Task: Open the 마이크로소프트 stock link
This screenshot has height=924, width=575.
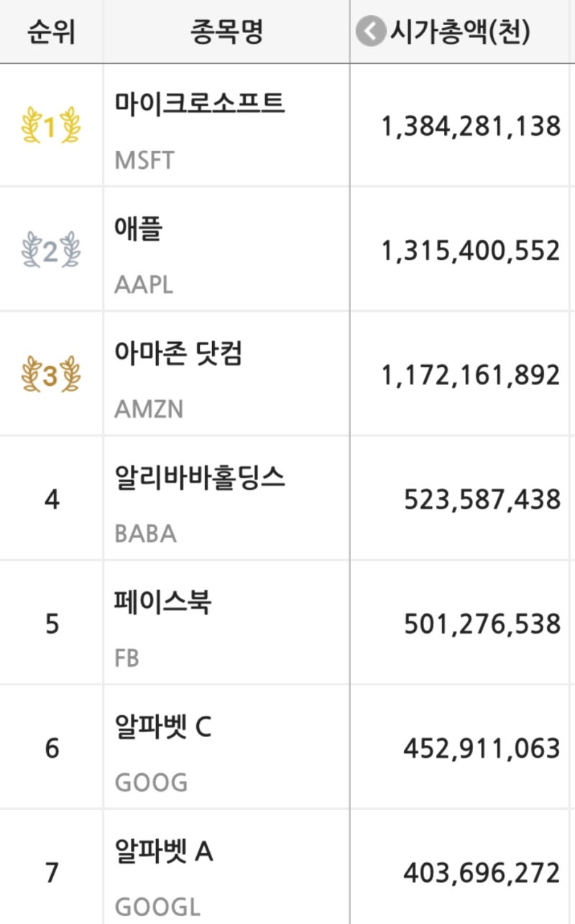Action: point(200,104)
